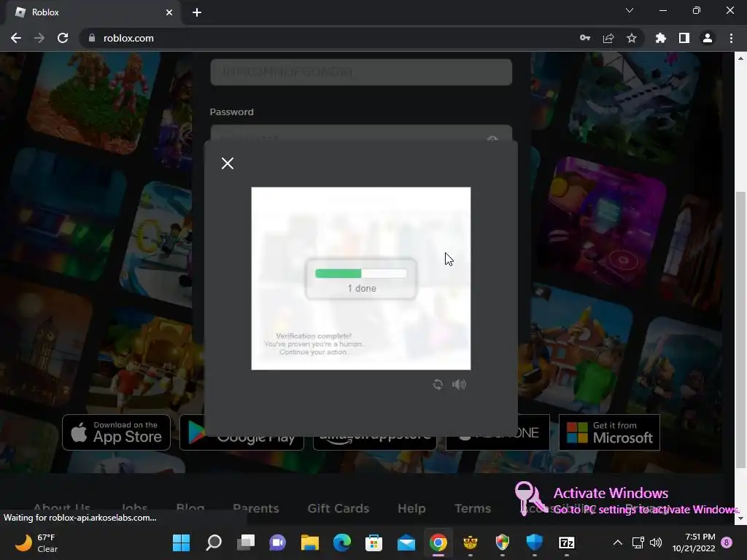This screenshot has height=560, width=747.
Task: Close the Roblox tab
Action: 169,12
